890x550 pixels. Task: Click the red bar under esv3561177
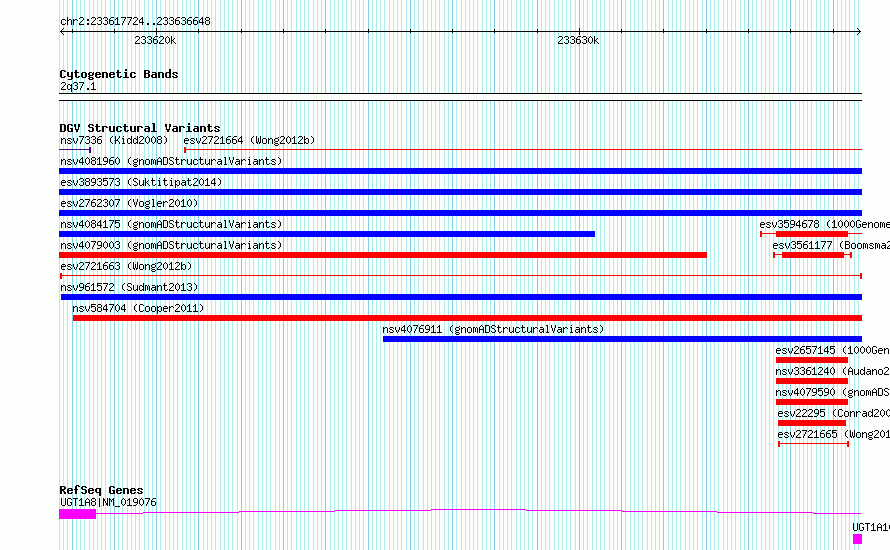(813, 255)
